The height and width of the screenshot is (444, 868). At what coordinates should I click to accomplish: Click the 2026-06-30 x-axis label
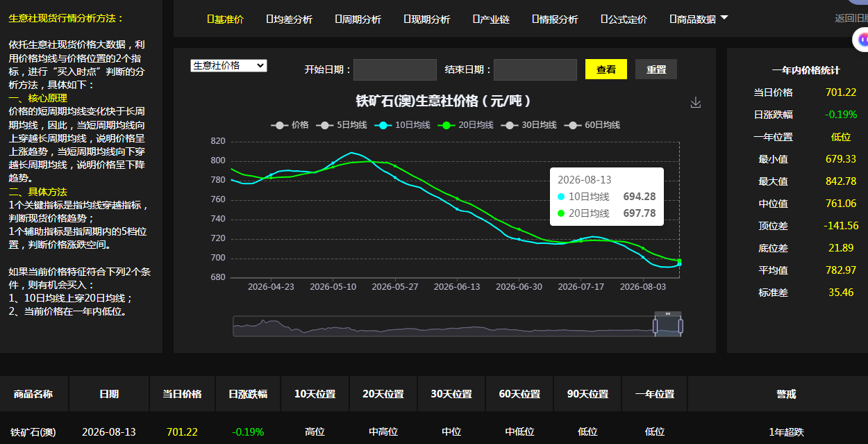tap(519, 286)
